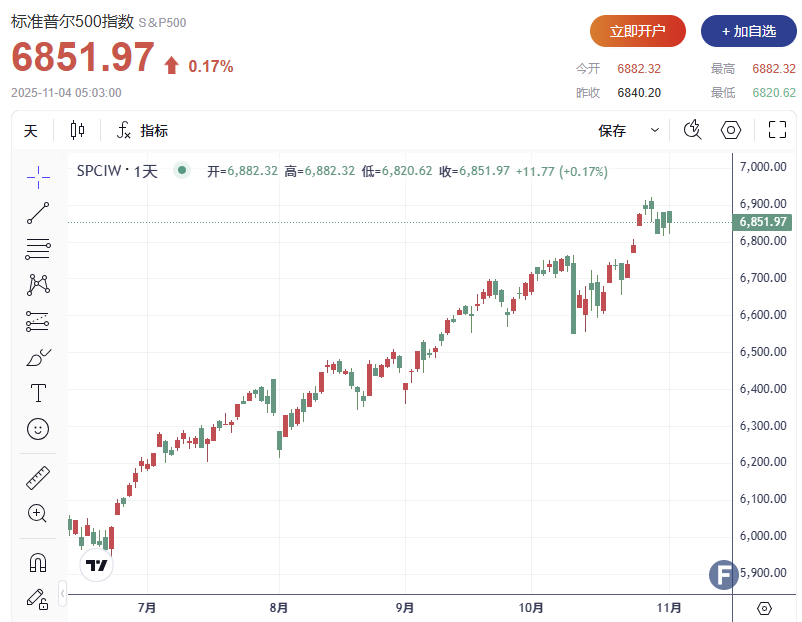Click the TradingView logo on the chart
The width and height of the screenshot is (802, 622).
click(97, 565)
